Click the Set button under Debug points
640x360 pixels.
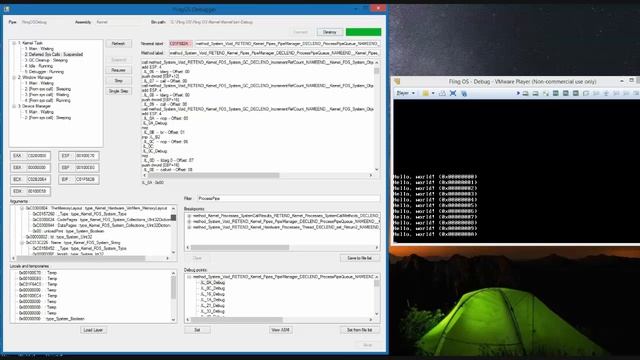[x=198, y=330]
